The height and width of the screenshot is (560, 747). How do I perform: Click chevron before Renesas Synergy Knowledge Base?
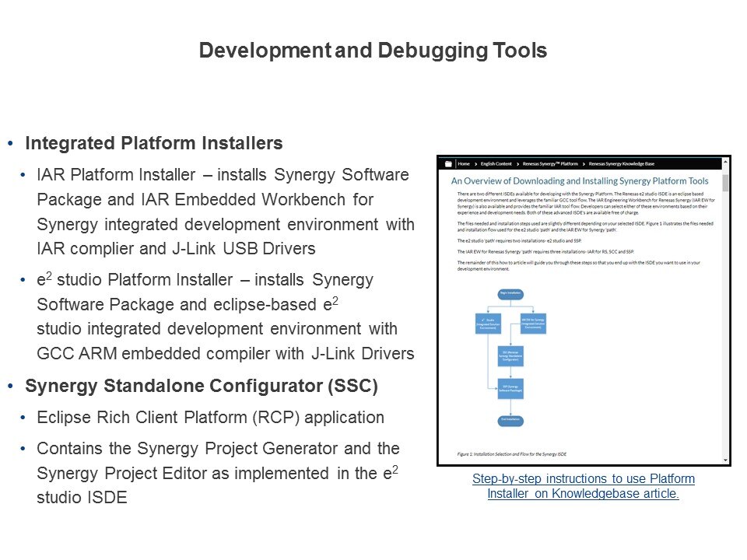(x=584, y=164)
